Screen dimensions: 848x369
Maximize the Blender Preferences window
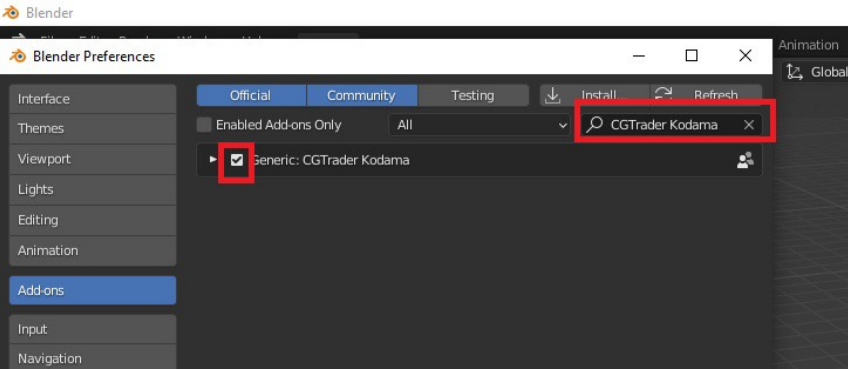(691, 56)
